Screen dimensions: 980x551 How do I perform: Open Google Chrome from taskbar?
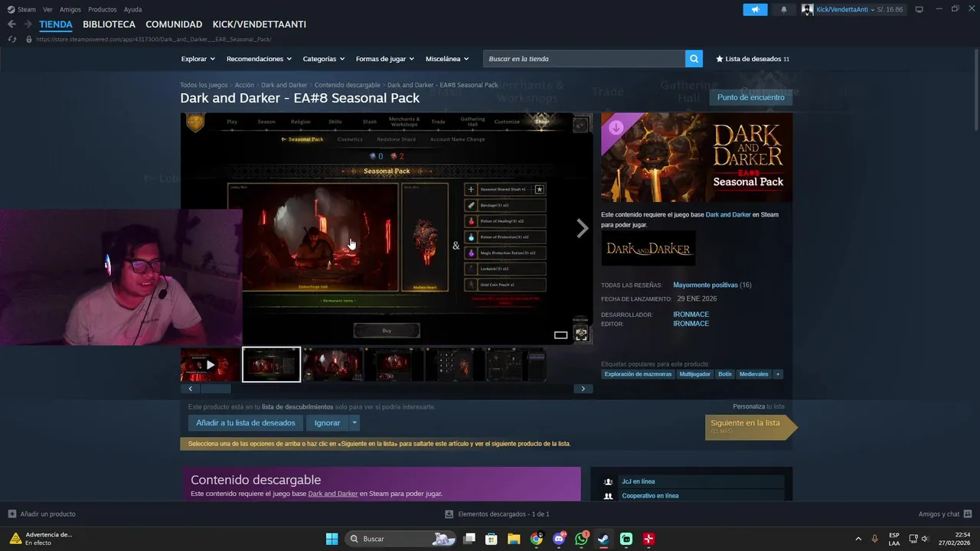(536, 539)
